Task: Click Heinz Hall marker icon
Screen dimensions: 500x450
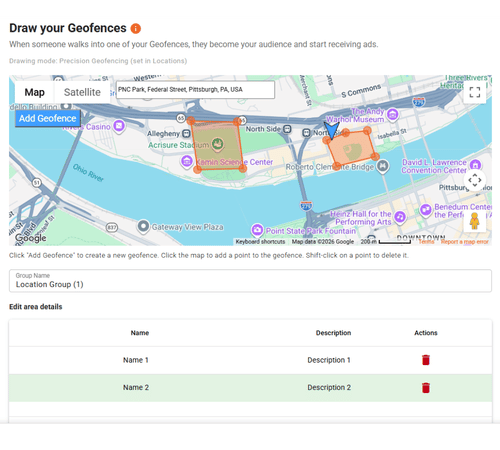Action: pos(400,217)
